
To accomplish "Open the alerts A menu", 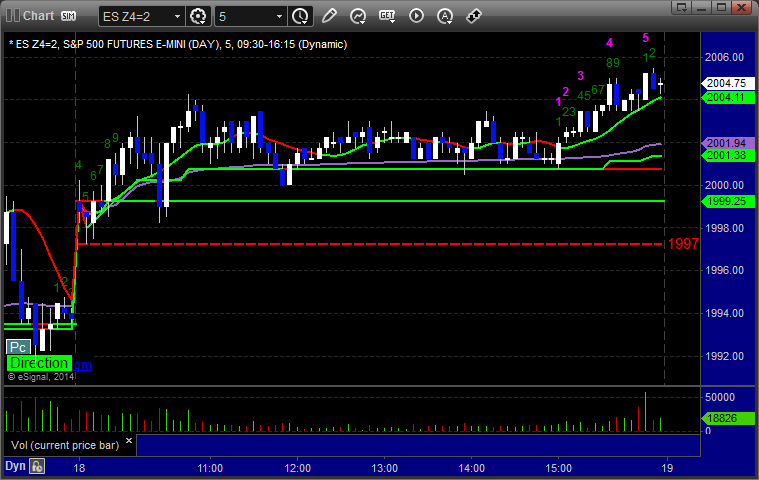I will 445,16.
